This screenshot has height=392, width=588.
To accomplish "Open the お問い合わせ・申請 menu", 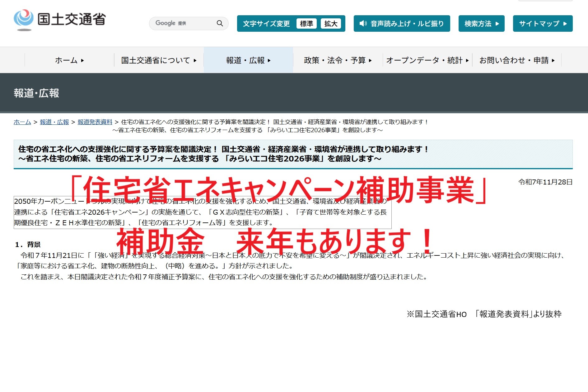I will tap(517, 60).
